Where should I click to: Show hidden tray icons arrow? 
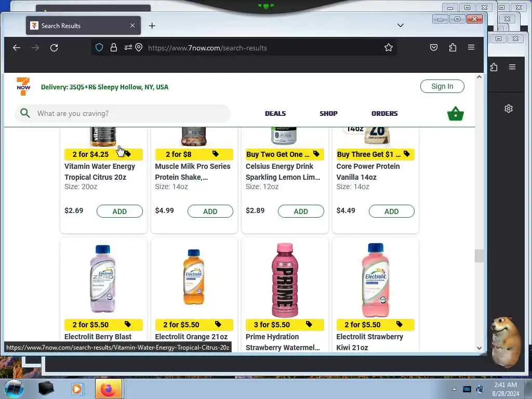(x=454, y=389)
